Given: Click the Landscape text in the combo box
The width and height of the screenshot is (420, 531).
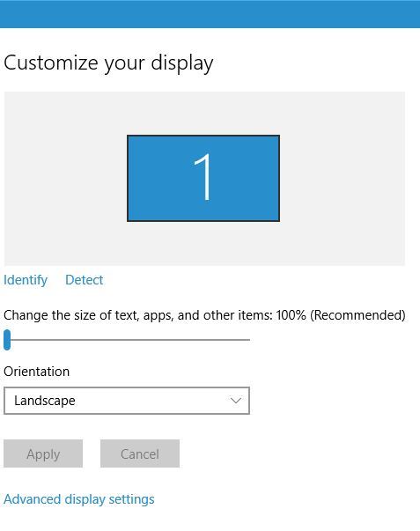Looking at the screenshot, I should click(45, 401).
